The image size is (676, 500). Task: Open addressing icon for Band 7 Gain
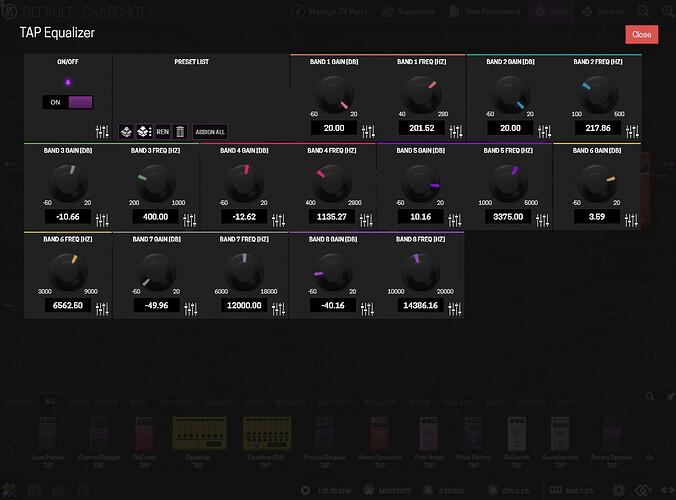(191, 309)
